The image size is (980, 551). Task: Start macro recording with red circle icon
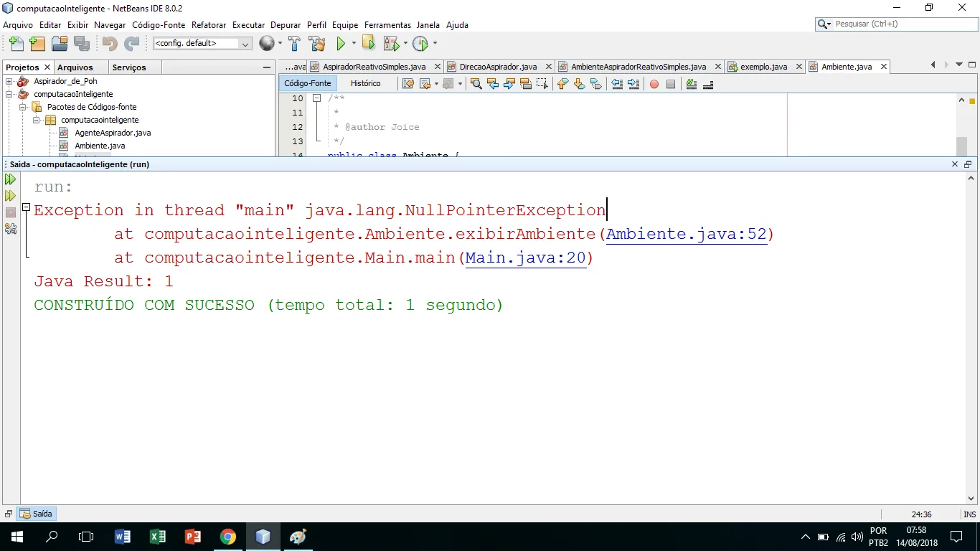tap(654, 84)
